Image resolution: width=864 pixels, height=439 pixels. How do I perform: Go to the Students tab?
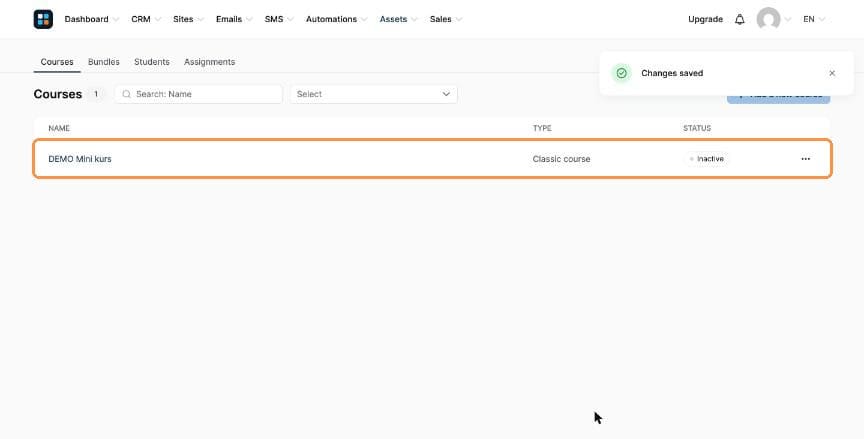click(152, 62)
